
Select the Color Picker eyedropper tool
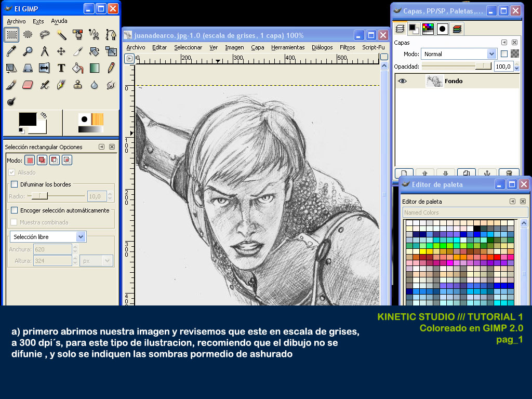[x=11, y=51]
